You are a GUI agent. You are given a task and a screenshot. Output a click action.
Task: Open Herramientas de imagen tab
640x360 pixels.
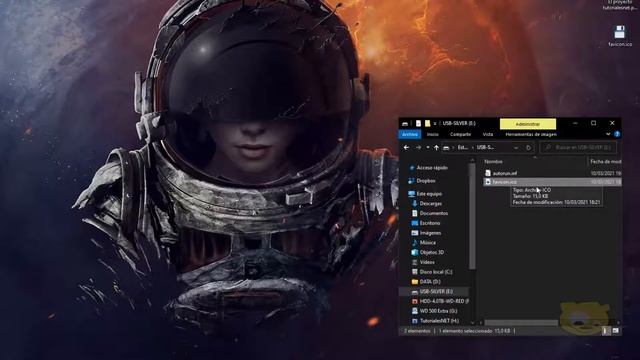click(531, 134)
